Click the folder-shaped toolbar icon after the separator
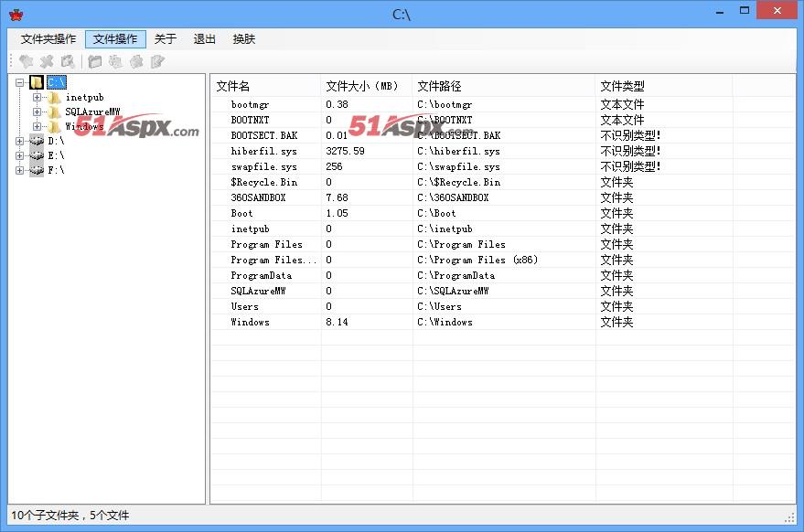804x532 pixels. [x=94, y=61]
